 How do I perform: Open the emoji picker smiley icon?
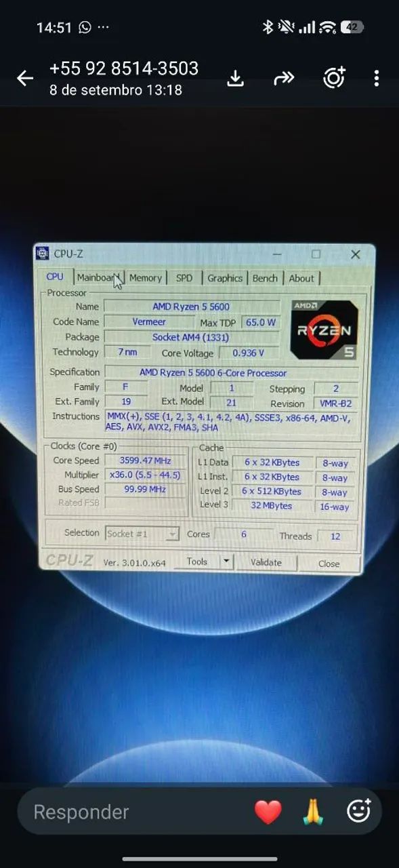pos(358,811)
